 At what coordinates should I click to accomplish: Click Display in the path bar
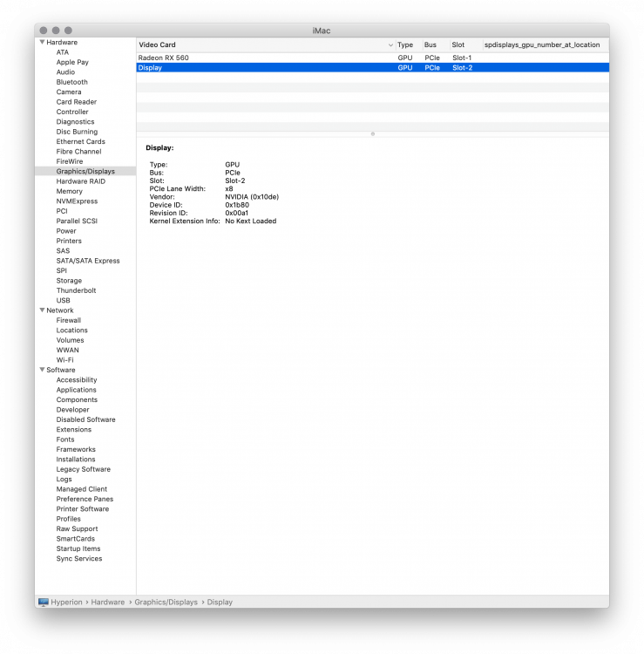(220, 603)
